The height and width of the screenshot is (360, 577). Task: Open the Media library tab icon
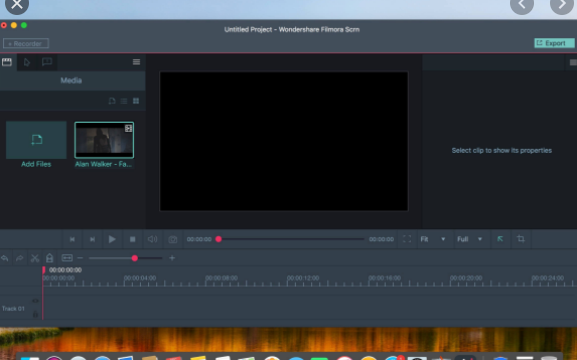(7, 62)
